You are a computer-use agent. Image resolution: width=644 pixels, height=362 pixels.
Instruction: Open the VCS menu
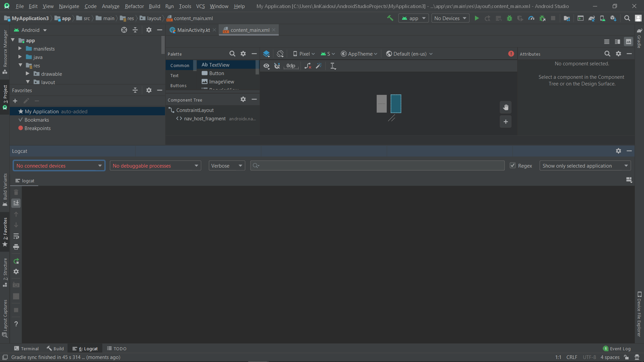pos(200,6)
